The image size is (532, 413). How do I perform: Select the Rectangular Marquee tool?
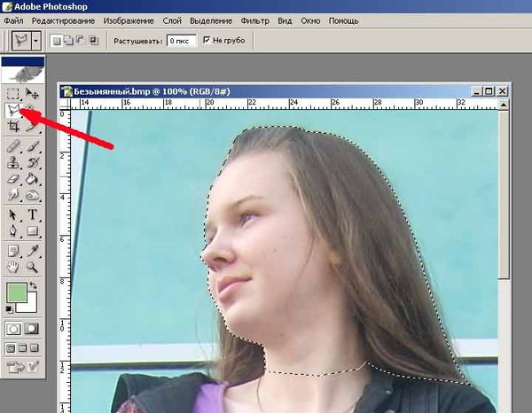point(13,94)
